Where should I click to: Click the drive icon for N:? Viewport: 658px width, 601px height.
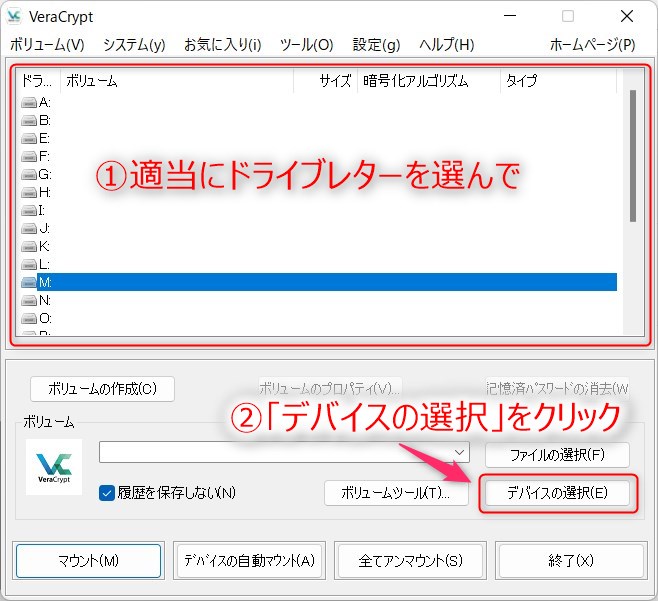click(29, 300)
